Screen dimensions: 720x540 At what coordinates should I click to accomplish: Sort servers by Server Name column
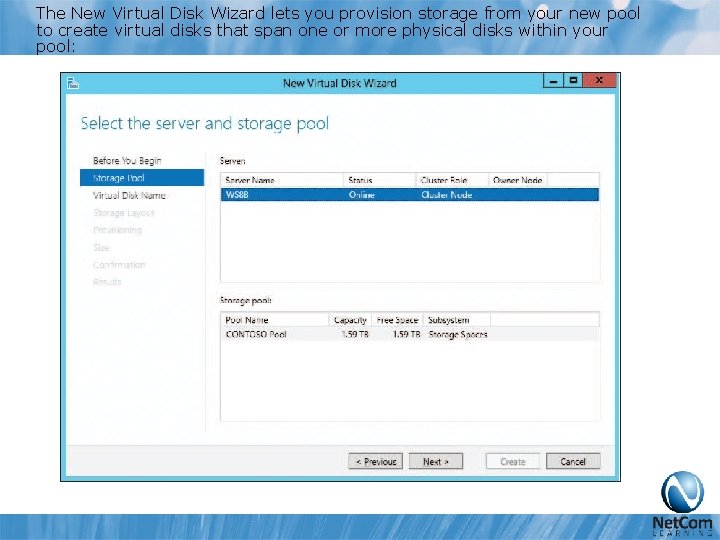(x=282, y=180)
